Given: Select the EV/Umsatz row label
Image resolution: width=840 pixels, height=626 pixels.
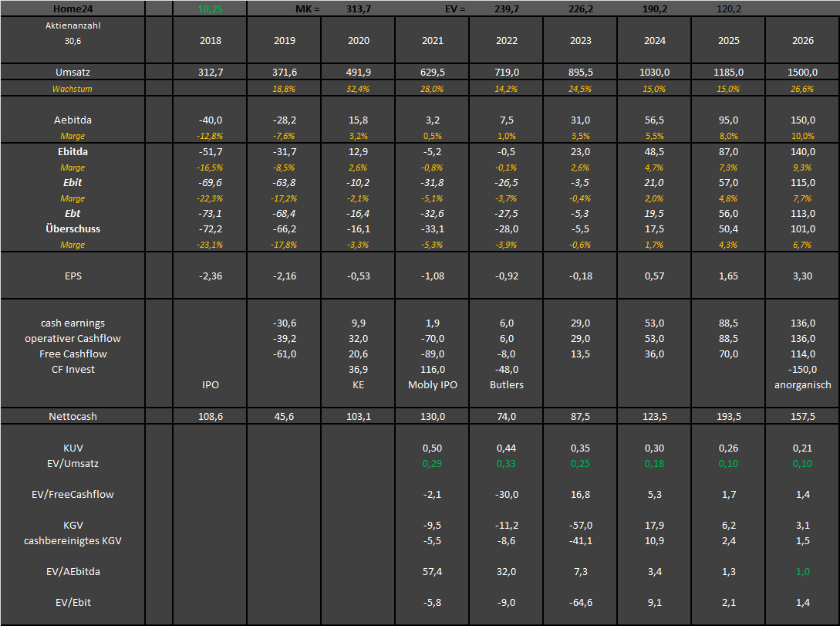Looking at the screenshot, I should pyautogui.click(x=73, y=464).
